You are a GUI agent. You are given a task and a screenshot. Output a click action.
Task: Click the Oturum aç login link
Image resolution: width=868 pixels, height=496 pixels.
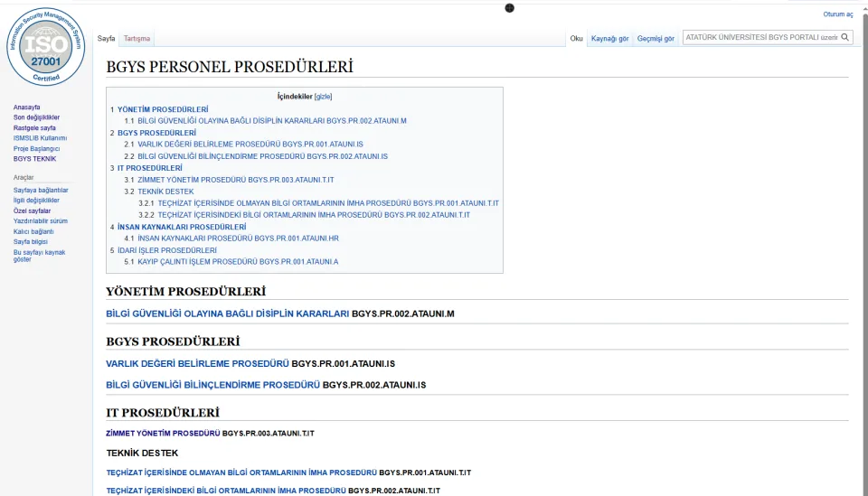837,14
